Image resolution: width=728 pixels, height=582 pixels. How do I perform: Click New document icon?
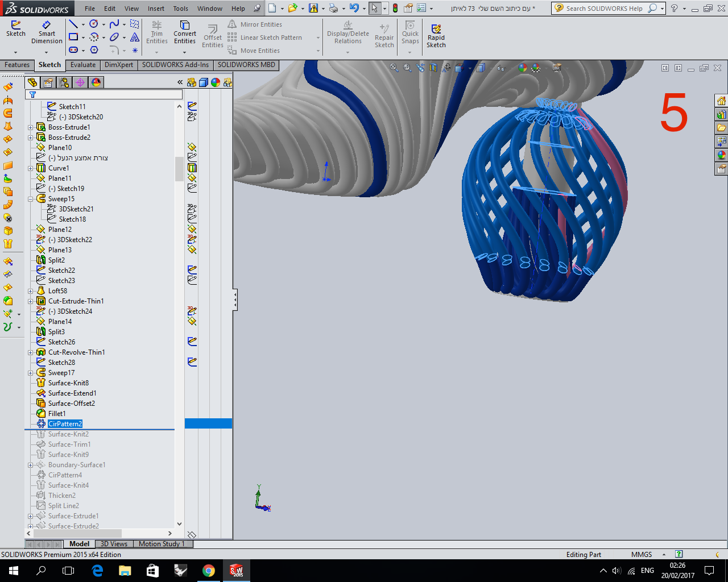click(272, 9)
